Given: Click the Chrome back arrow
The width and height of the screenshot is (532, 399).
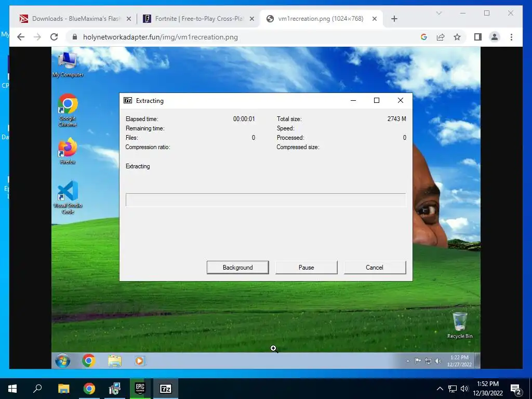Looking at the screenshot, I should tap(21, 37).
